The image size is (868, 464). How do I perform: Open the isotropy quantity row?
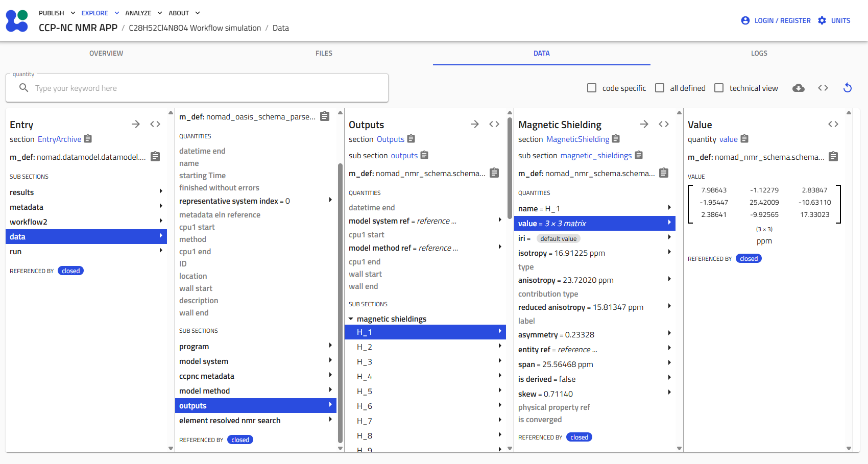click(x=595, y=253)
